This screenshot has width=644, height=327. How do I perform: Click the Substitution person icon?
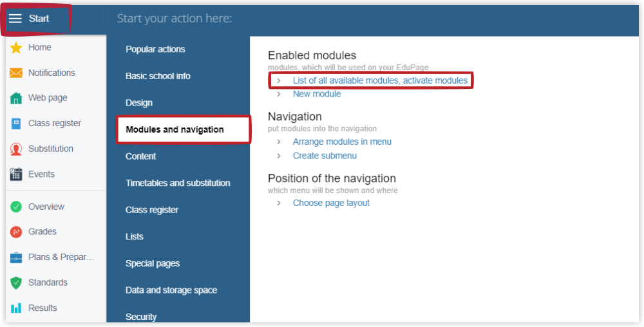pyautogui.click(x=16, y=149)
